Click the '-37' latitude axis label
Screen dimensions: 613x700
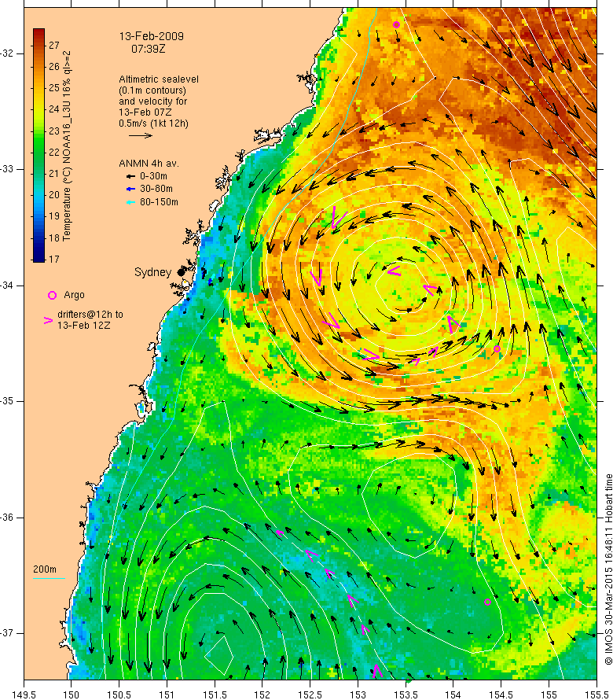click(x=7, y=633)
